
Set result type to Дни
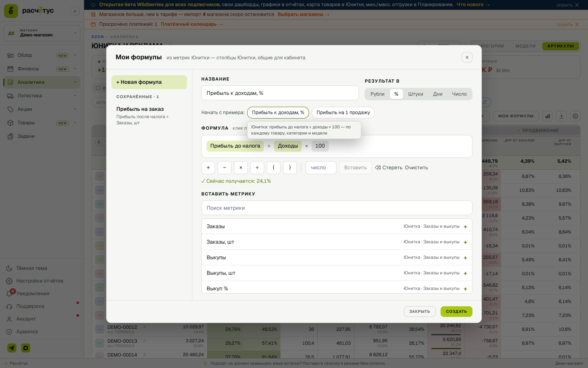tap(437, 94)
